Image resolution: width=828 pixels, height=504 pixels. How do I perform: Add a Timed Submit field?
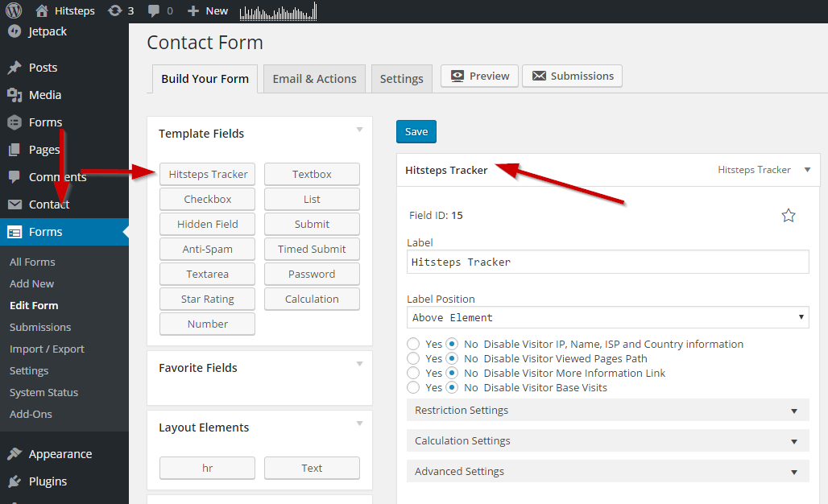pos(312,249)
